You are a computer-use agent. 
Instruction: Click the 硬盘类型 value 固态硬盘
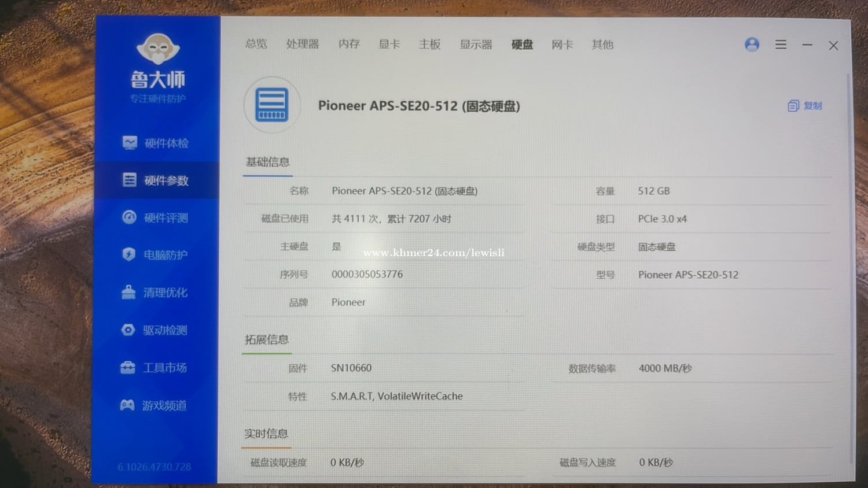(657, 247)
